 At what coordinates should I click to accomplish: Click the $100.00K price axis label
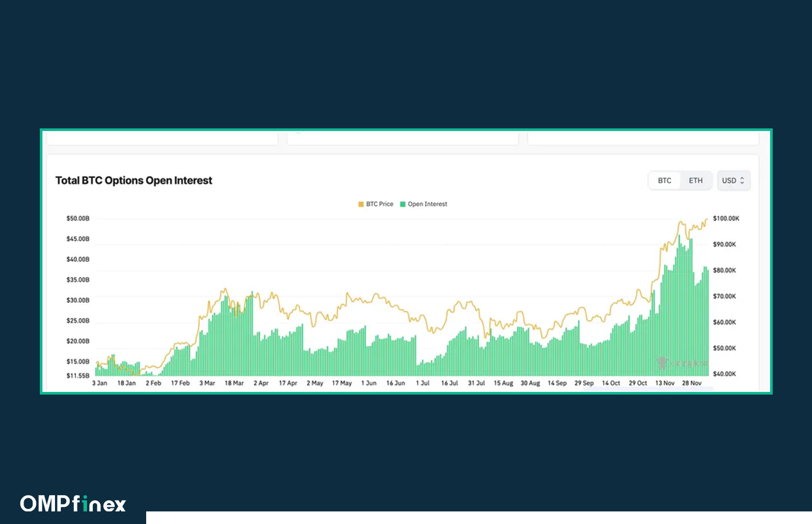726,219
